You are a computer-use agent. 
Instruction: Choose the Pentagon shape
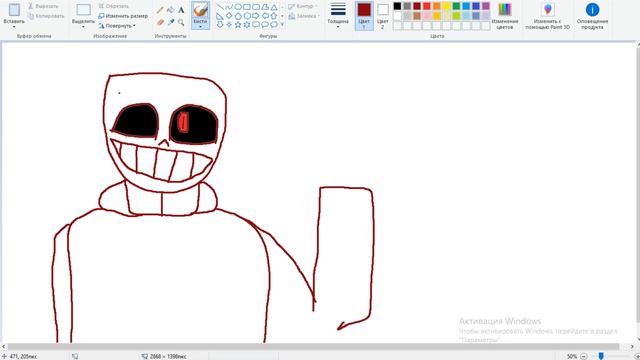pos(238,16)
